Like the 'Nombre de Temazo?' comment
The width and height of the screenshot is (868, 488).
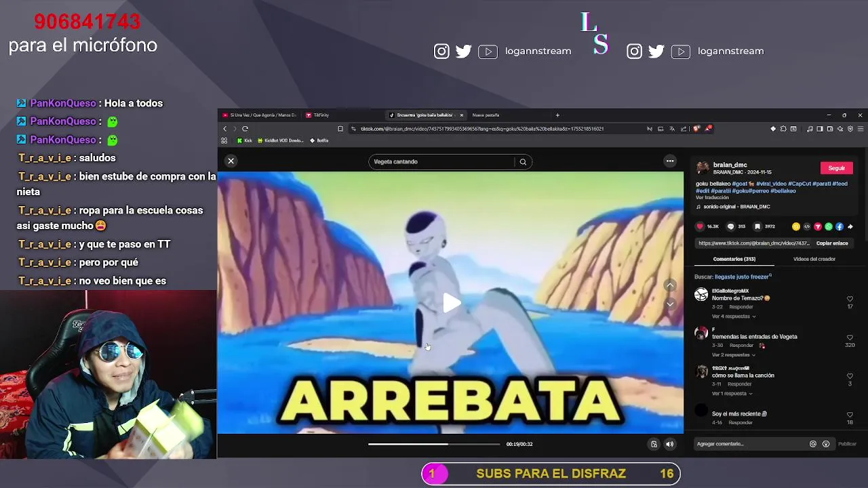coord(850,299)
